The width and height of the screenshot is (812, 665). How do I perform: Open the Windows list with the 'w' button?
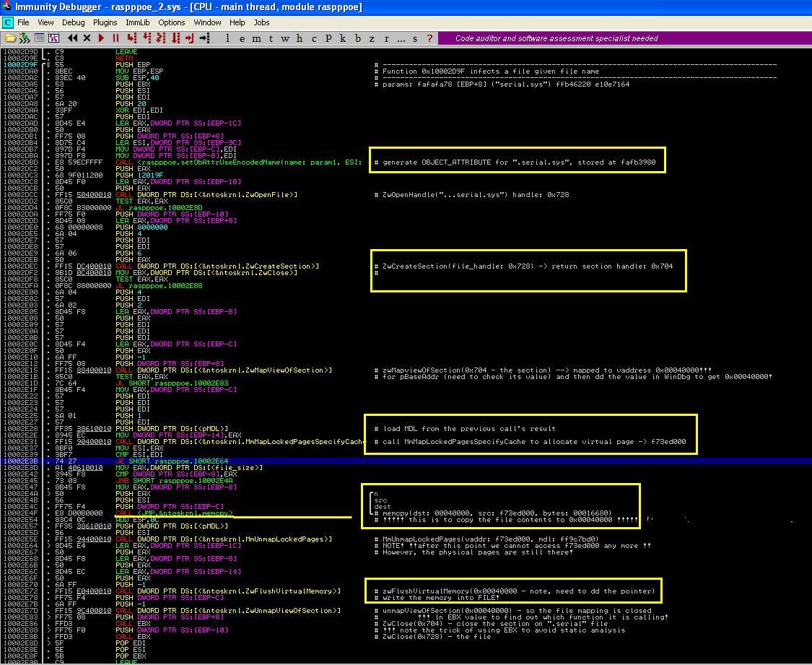[x=285, y=39]
